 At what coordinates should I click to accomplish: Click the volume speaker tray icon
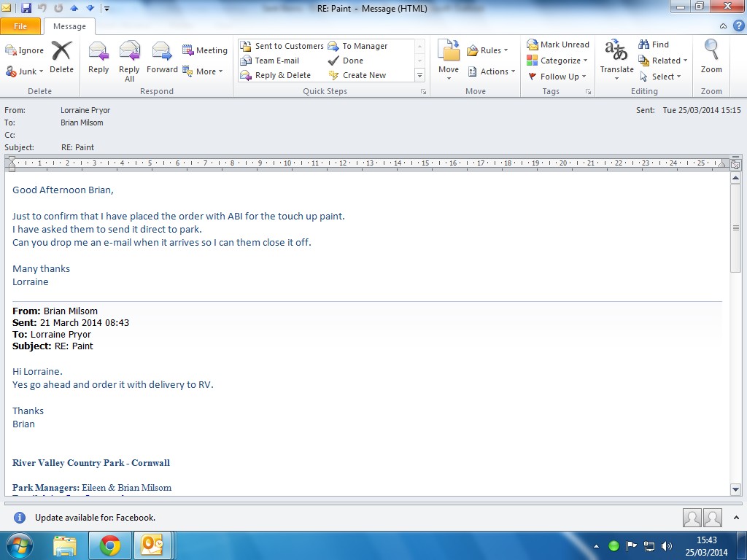point(667,546)
